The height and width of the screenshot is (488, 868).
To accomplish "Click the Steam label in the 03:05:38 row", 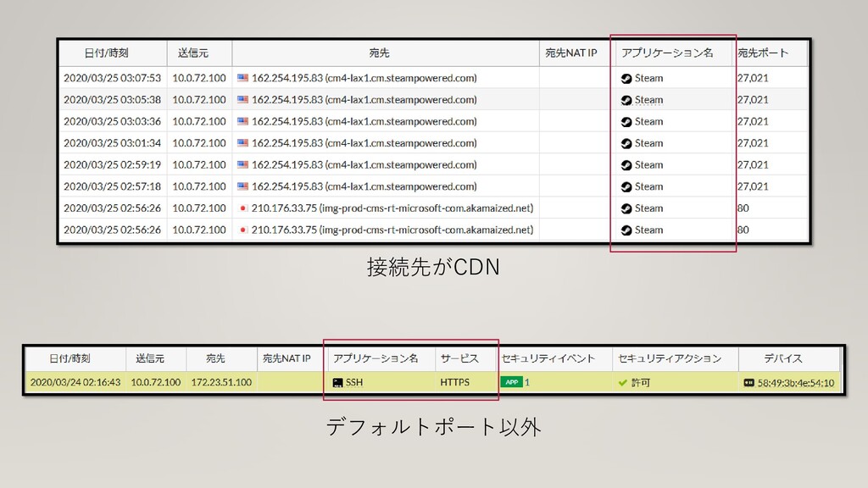I will tap(648, 100).
